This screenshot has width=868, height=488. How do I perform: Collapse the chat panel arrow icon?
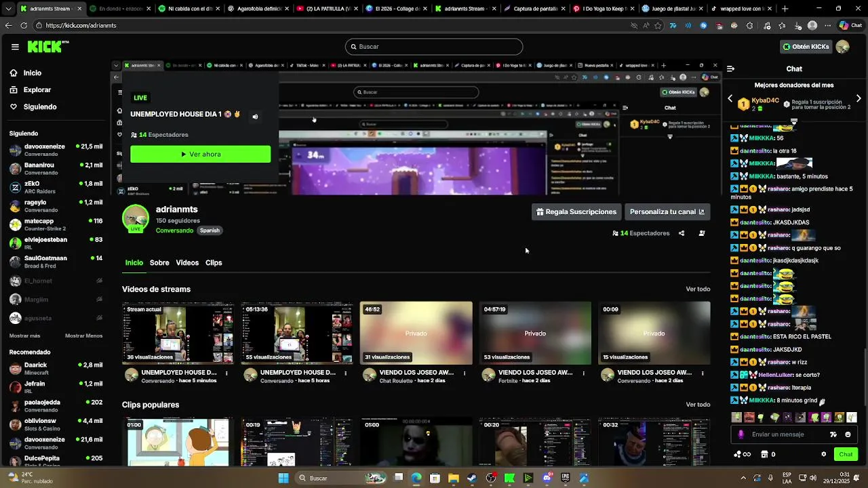(730, 68)
